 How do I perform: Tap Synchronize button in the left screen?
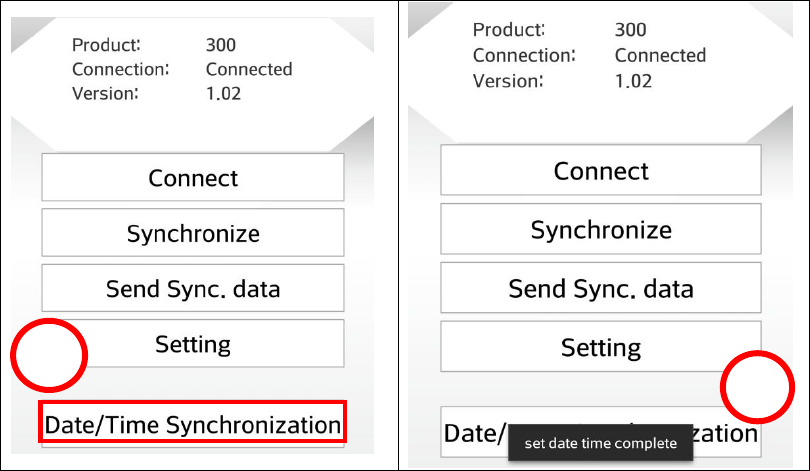pyautogui.click(x=193, y=232)
